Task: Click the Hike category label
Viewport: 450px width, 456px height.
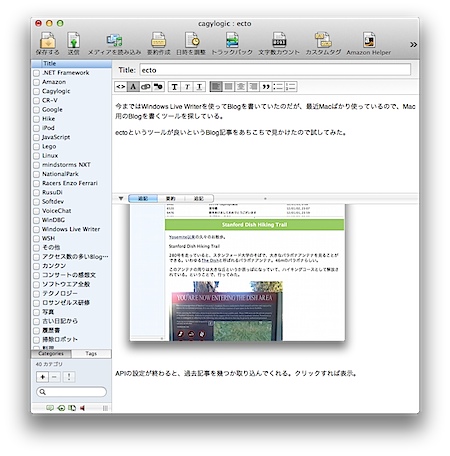Action: click(x=48, y=119)
